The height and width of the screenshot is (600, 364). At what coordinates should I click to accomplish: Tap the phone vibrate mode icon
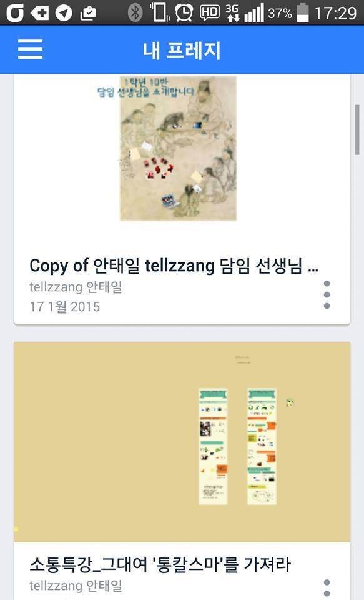[x=159, y=12]
